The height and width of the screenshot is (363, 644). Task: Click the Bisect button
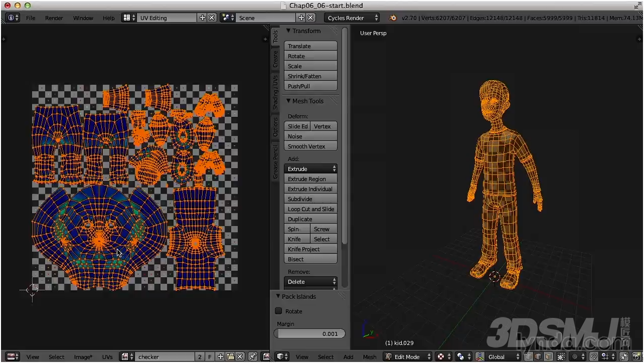click(310, 259)
